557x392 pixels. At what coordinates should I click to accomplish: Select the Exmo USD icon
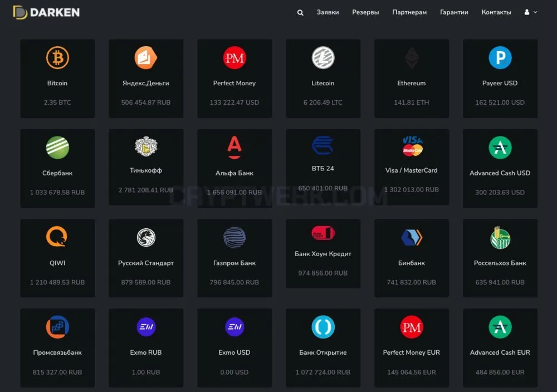tap(234, 327)
